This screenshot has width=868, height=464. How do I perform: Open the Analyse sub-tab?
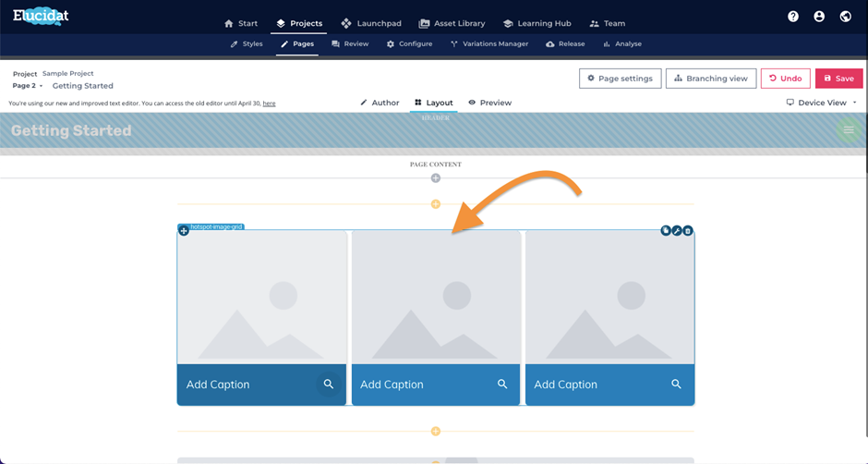pyautogui.click(x=622, y=43)
